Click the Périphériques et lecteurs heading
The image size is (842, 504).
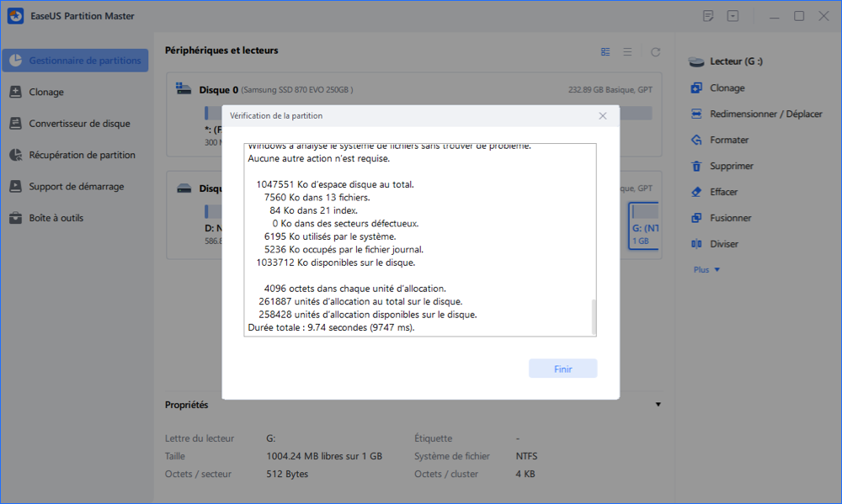click(221, 50)
